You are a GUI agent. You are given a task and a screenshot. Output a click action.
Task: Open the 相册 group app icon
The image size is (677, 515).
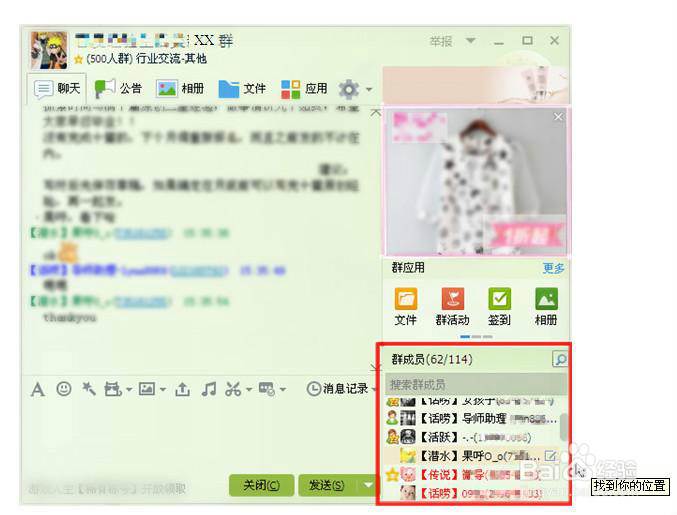pos(546,307)
